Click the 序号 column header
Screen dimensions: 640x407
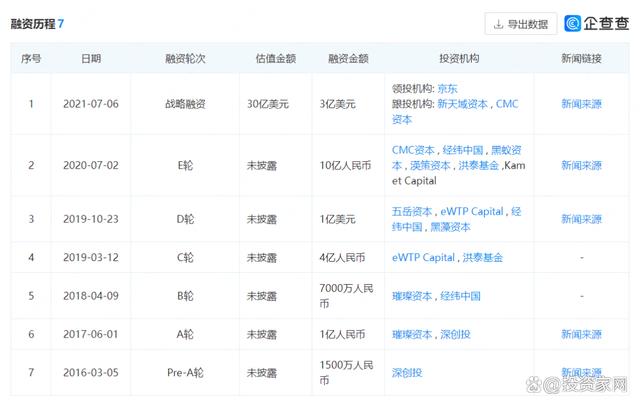point(31,59)
